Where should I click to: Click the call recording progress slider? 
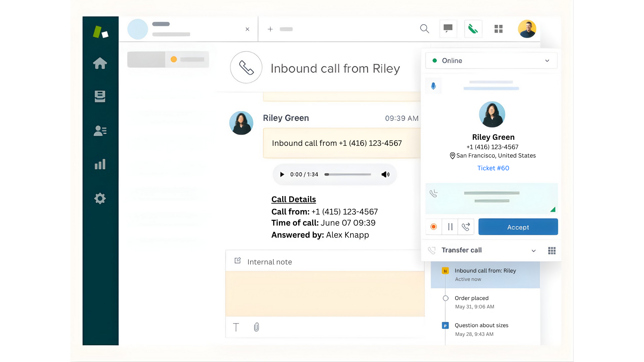347,175
